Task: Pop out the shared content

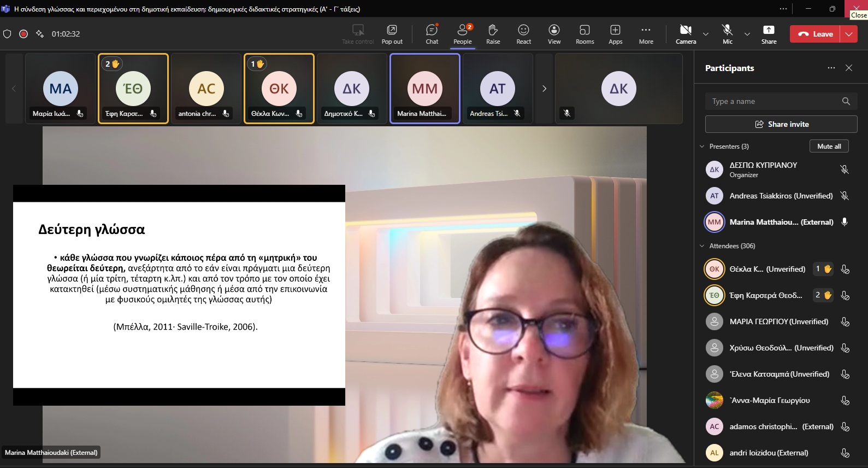Action: pos(392,34)
